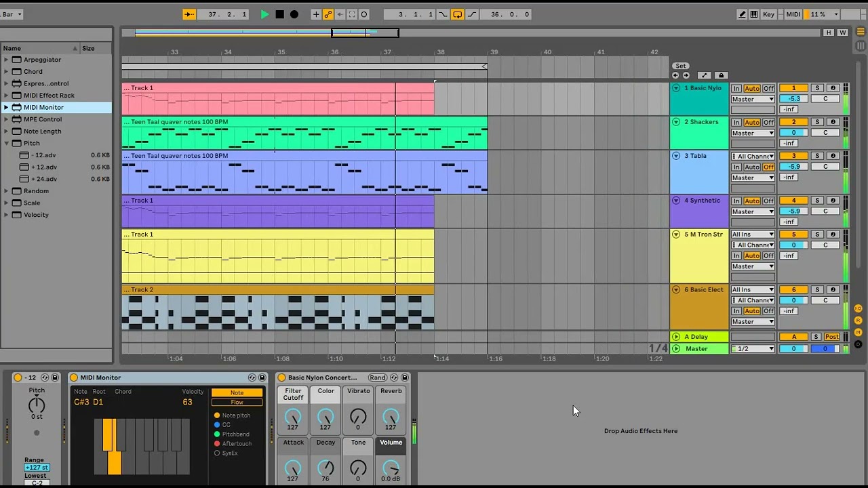Click track 1 volume field -5.3
The width and height of the screenshot is (868, 488).
click(x=793, y=99)
